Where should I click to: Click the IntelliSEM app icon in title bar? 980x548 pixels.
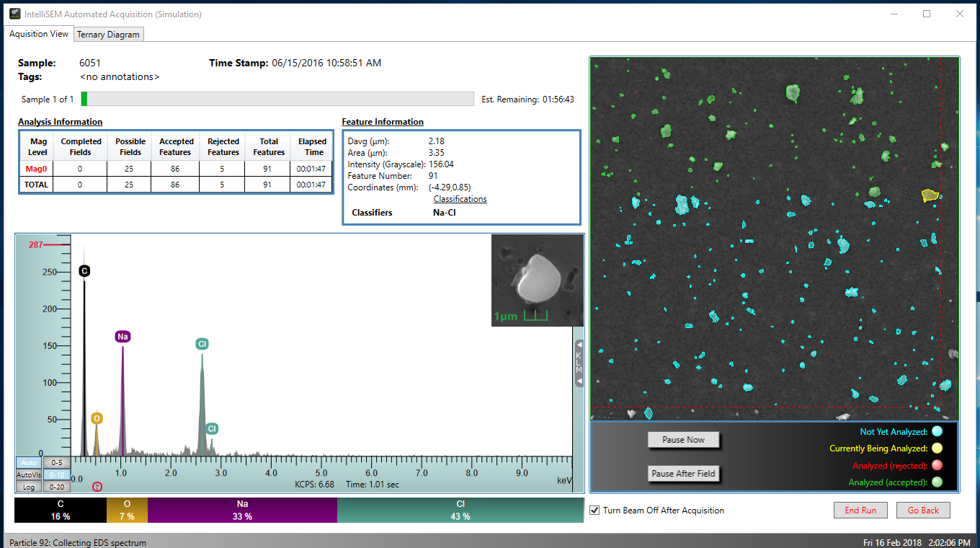tap(14, 14)
